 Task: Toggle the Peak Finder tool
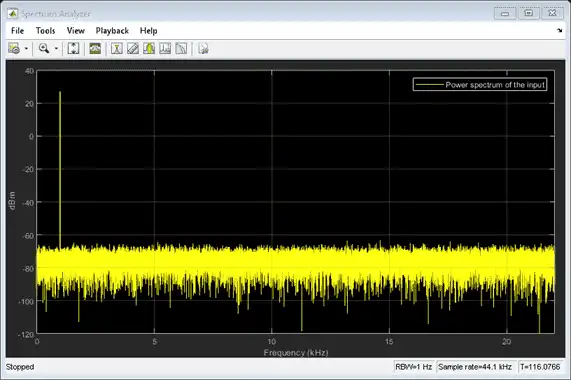click(149, 48)
